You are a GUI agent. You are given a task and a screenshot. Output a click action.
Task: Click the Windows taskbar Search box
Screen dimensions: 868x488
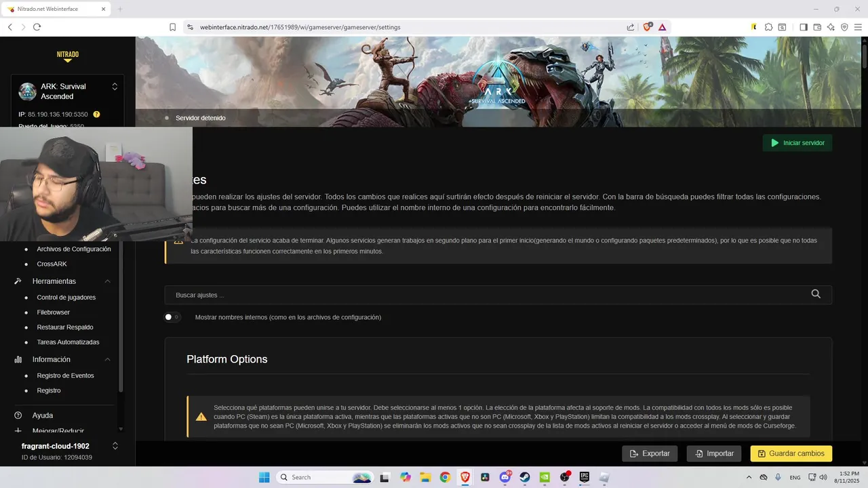[x=325, y=477]
